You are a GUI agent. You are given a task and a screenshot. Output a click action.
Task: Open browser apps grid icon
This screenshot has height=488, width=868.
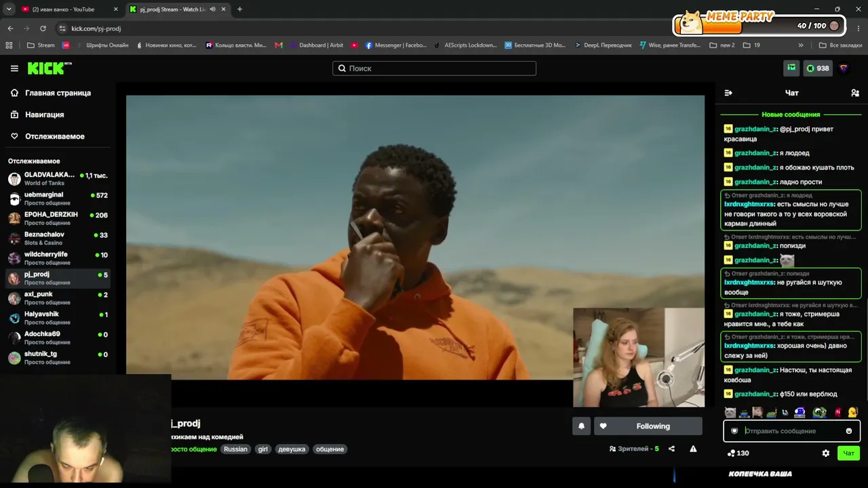9,45
